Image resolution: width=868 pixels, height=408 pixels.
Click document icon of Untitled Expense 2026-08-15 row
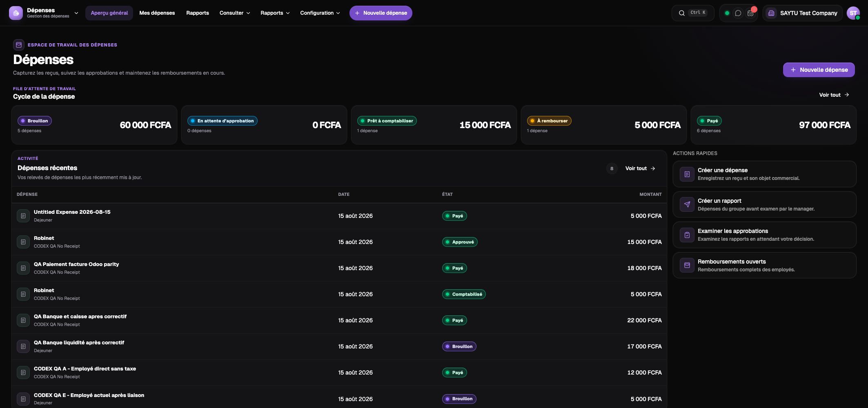click(x=23, y=216)
